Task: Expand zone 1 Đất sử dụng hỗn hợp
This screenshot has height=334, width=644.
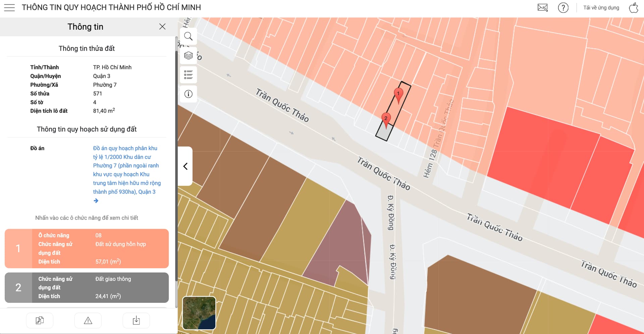Action: [x=87, y=248]
